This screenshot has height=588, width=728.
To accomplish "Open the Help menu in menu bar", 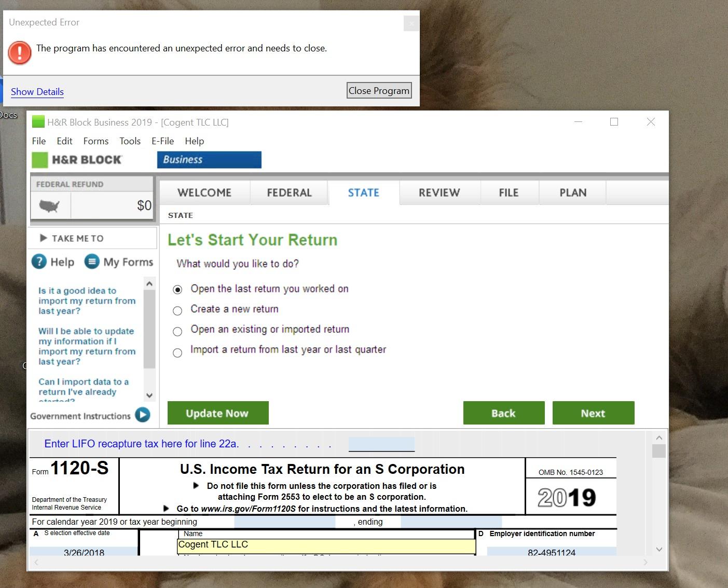I will [195, 141].
